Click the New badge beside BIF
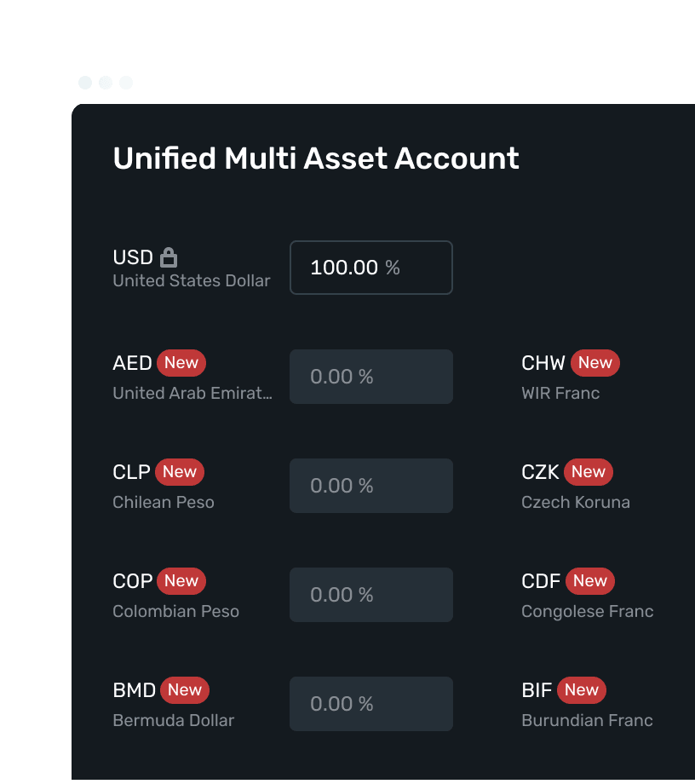 [x=581, y=690]
